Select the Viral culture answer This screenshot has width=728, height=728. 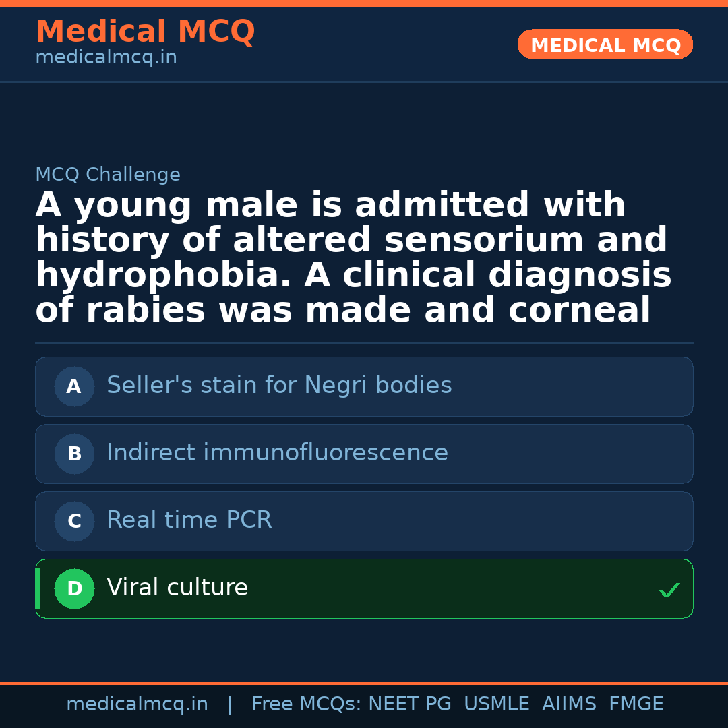pos(177,588)
